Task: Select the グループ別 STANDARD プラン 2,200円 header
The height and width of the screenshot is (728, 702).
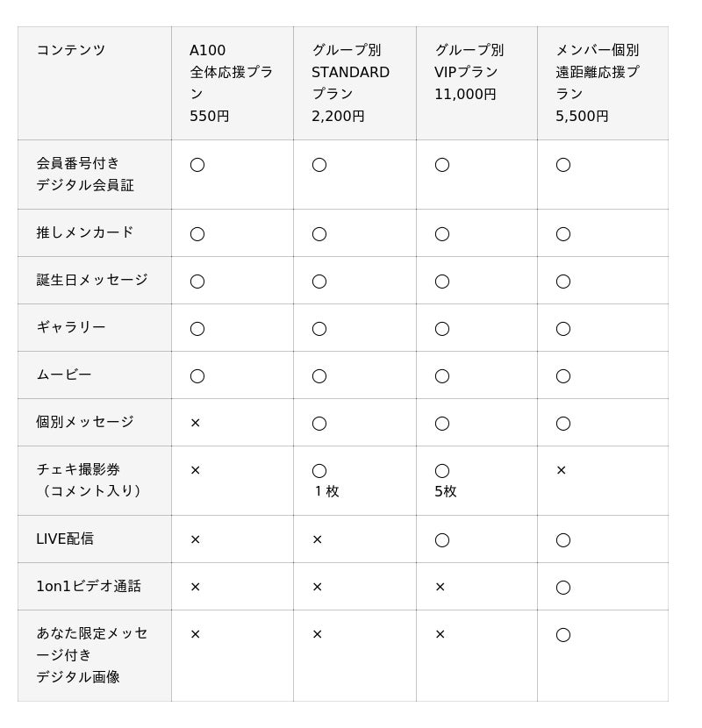Action: [350, 83]
